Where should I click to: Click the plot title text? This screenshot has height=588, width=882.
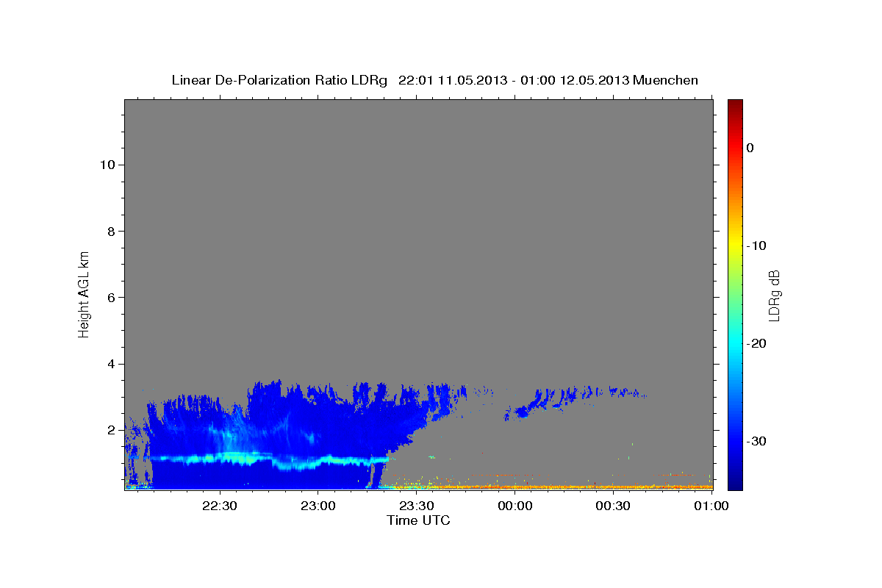click(434, 80)
